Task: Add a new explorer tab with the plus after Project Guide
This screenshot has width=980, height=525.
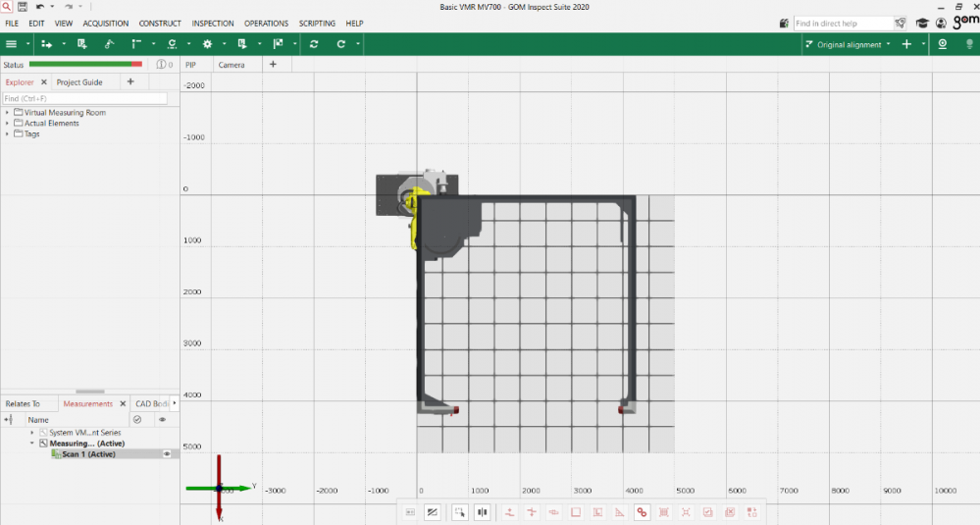Action: (x=130, y=81)
